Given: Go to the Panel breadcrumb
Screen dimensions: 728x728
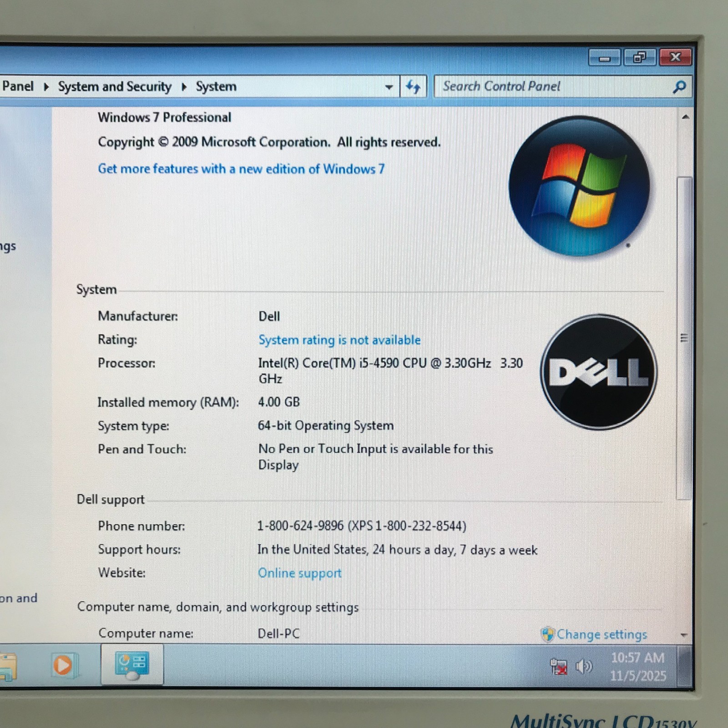Looking at the screenshot, I should tap(18, 86).
